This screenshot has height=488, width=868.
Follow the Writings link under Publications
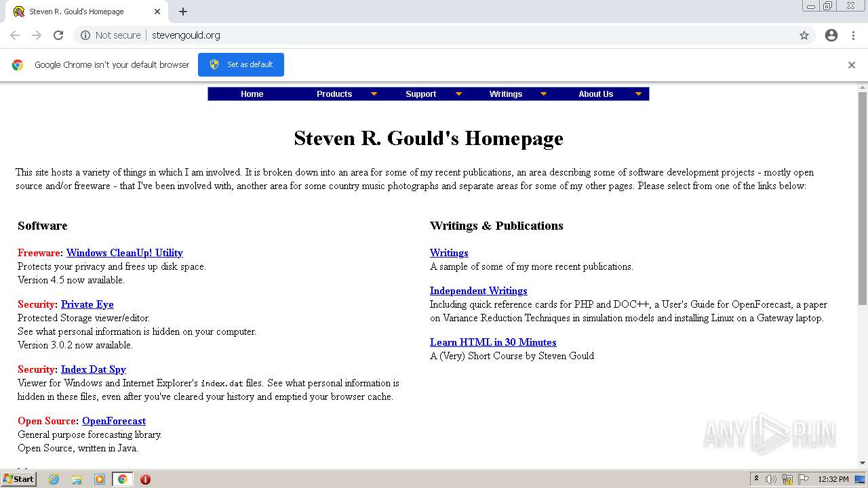[x=449, y=253]
